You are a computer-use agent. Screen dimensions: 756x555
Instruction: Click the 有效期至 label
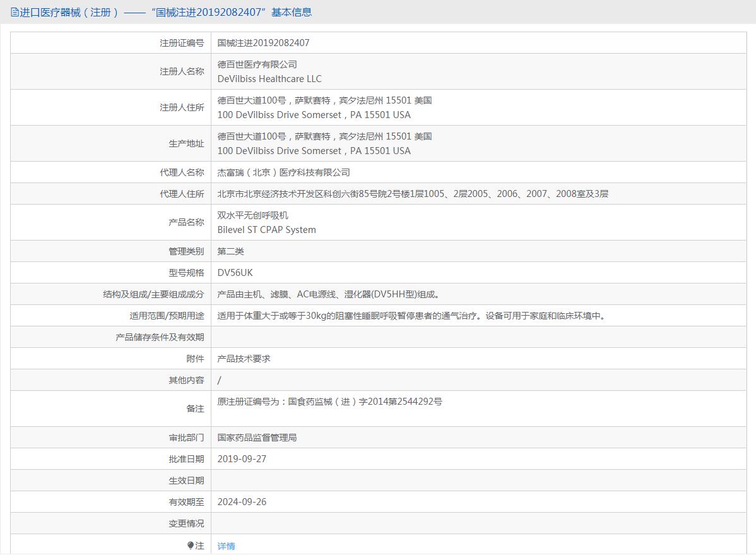(x=186, y=502)
